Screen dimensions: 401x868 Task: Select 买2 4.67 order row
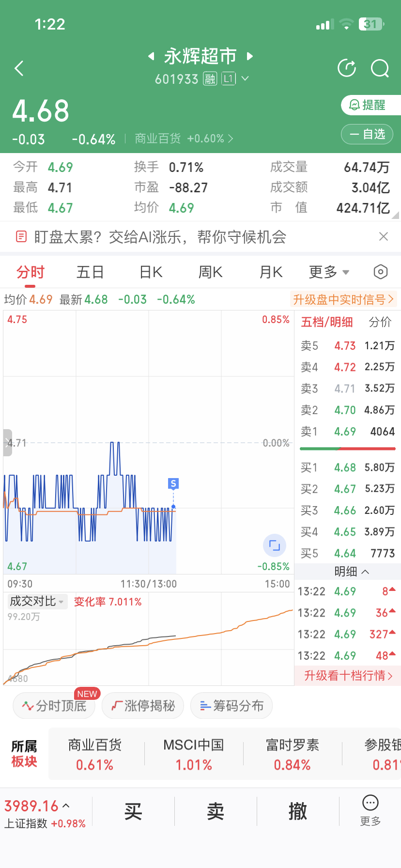click(348, 489)
